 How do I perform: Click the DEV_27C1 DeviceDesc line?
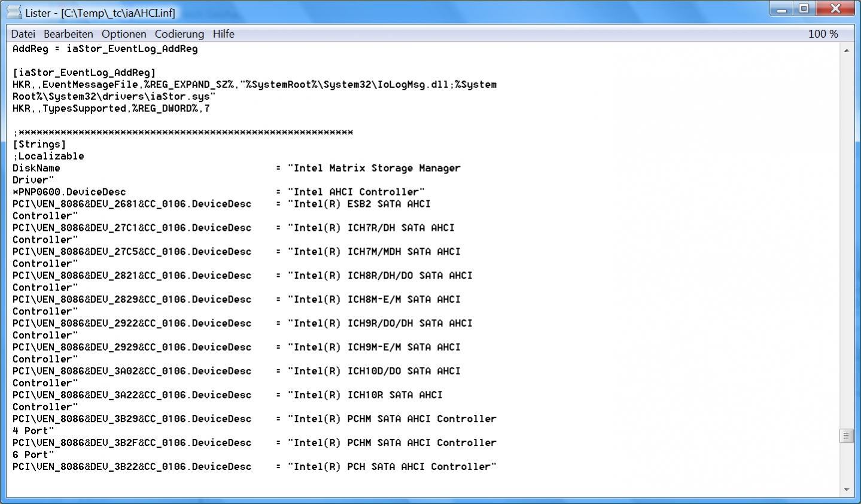(x=234, y=228)
